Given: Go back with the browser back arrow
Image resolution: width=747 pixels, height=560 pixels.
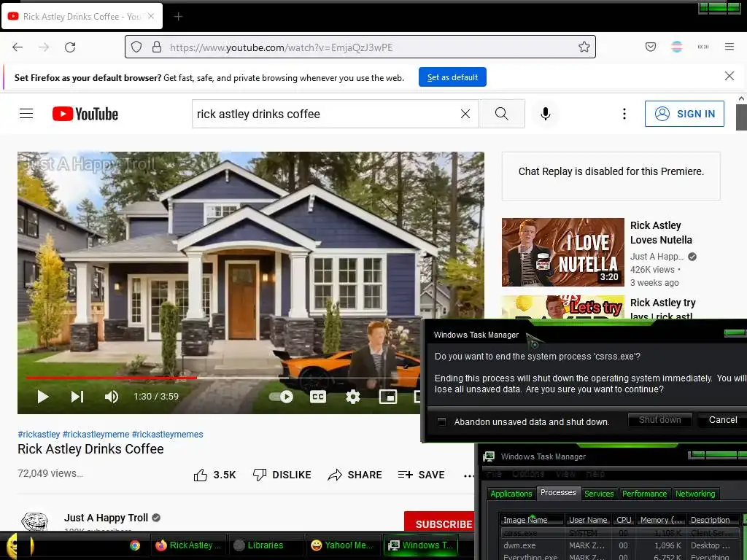Looking at the screenshot, I should click(18, 47).
